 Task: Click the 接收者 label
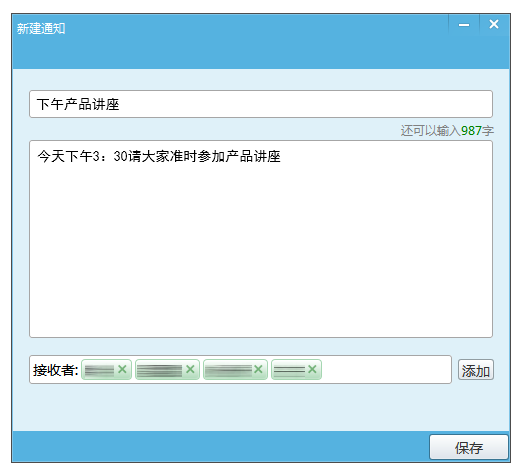pos(55,370)
